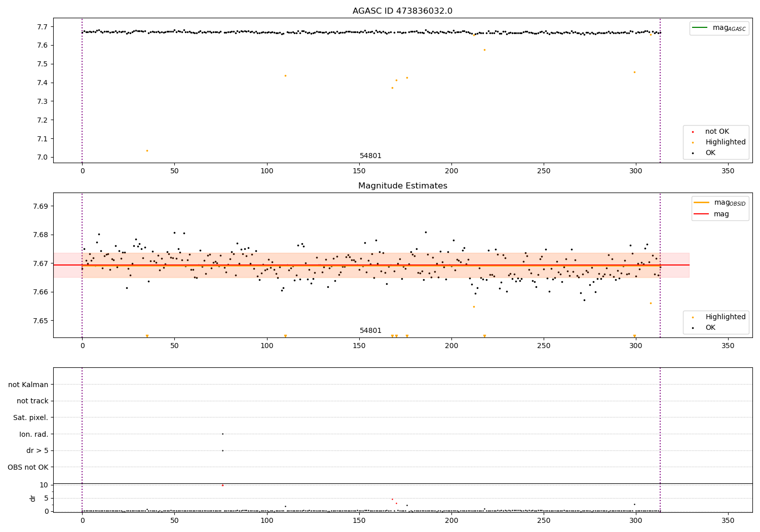Click the 'not Kalman' row label
Screen dimensions: 760x532
click(28, 385)
